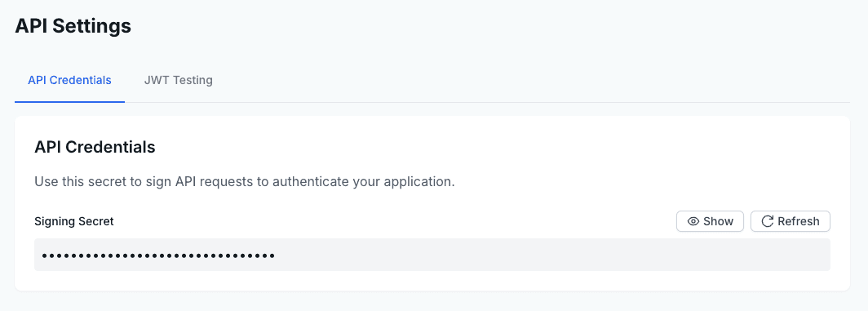Focus the masked Signing Secret field

pos(432,255)
